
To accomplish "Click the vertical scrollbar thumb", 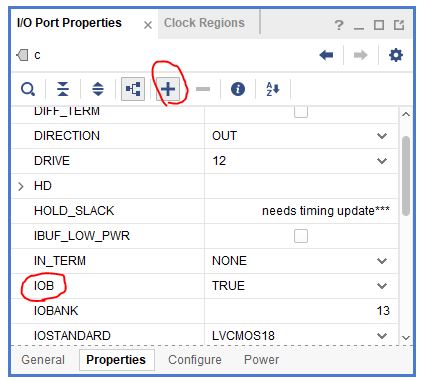I will [406, 176].
